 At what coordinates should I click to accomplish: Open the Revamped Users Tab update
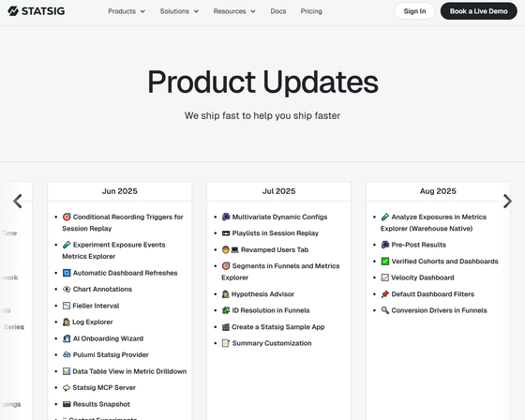click(275, 250)
